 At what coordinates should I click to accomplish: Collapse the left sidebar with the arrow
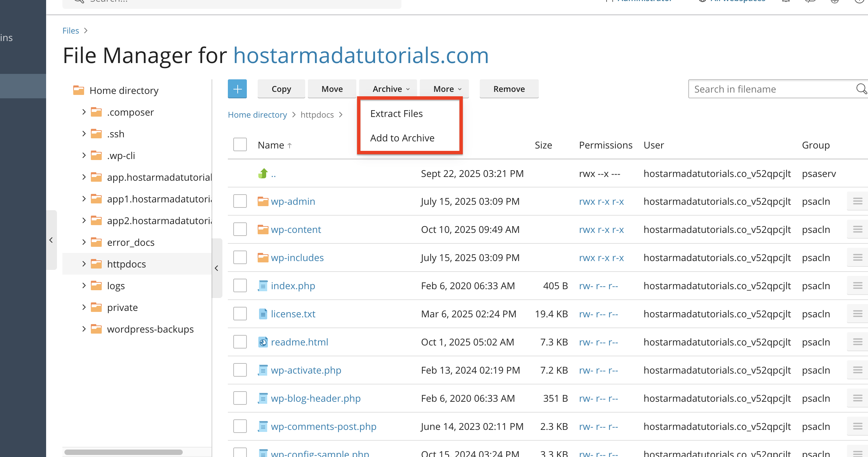[x=51, y=240]
